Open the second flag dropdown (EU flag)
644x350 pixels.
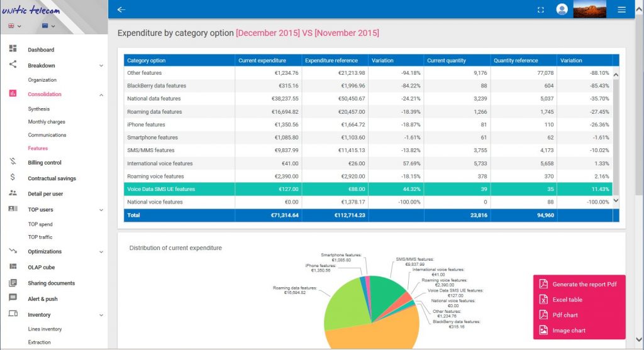click(x=48, y=26)
